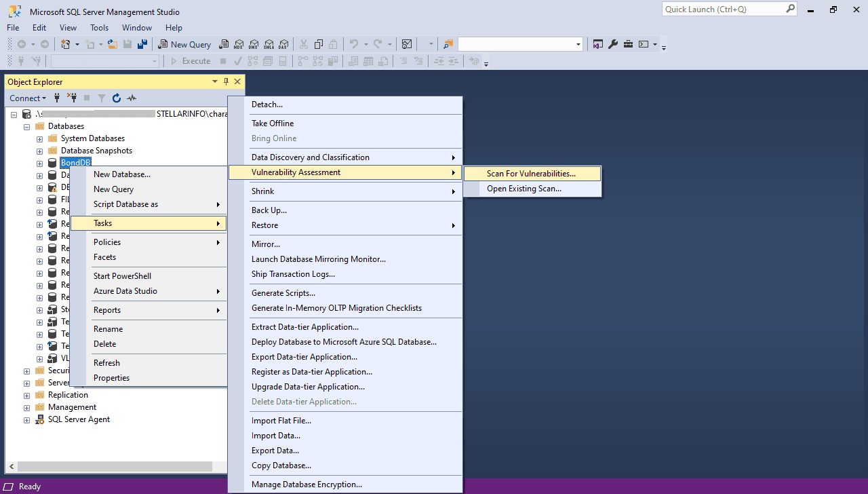
Task: Choose Take Offline menu item
Action: coord(345,123)
